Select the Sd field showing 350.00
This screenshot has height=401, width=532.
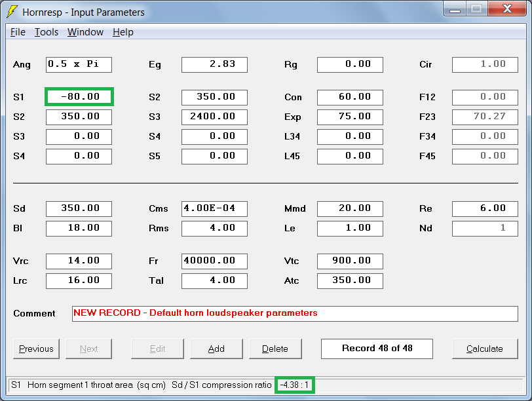coord(79,208)
